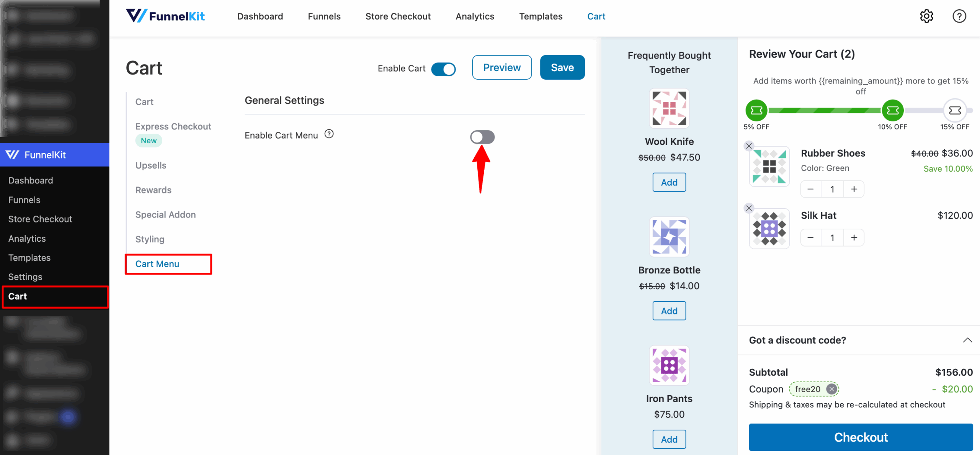Disable Cart via sidebar Cart menu item
This screenshot has height=455, width=980.
(17, 296)
